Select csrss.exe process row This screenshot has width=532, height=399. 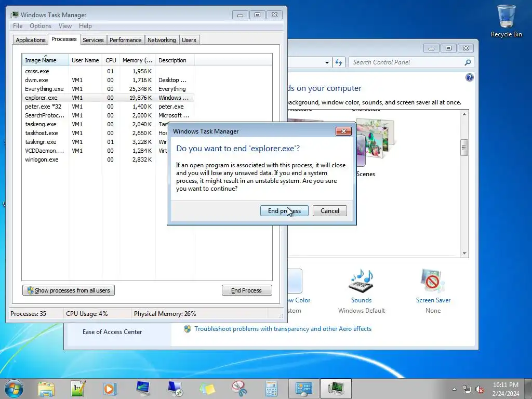click(108, 71)
